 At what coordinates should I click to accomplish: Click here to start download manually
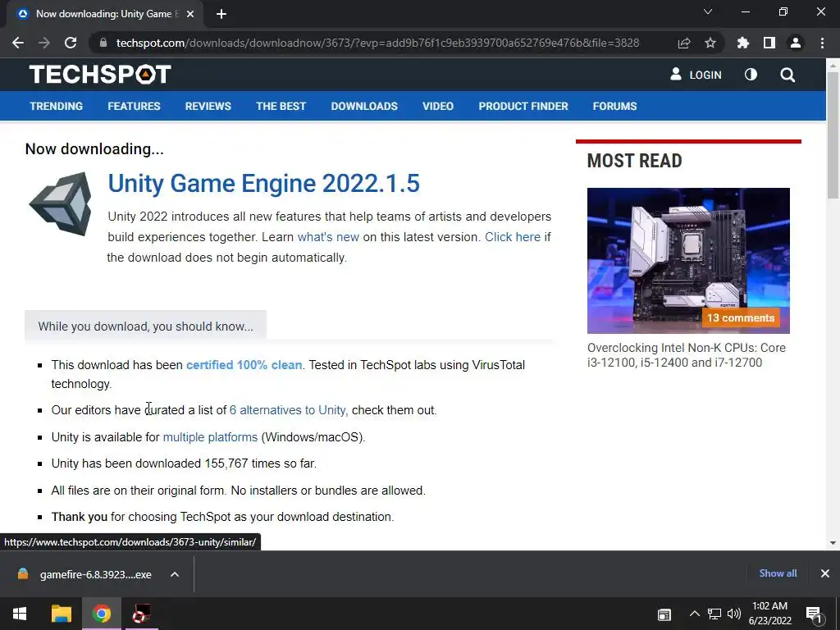pos(513,237)
